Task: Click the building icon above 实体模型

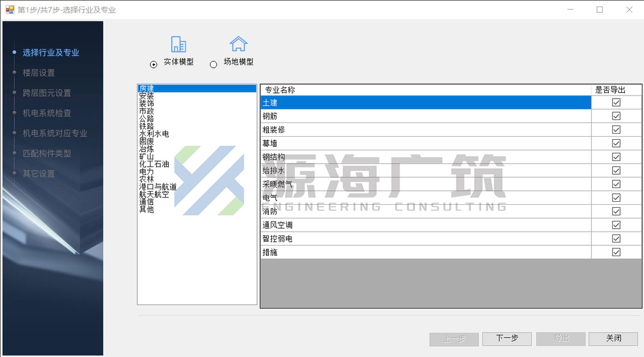Action: tap(178, 44)
